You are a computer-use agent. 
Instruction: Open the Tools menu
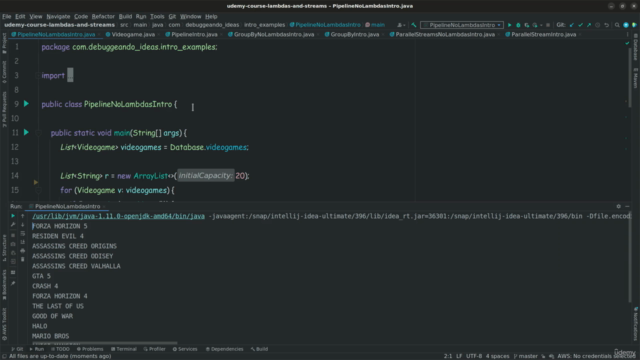click(157, 16)
